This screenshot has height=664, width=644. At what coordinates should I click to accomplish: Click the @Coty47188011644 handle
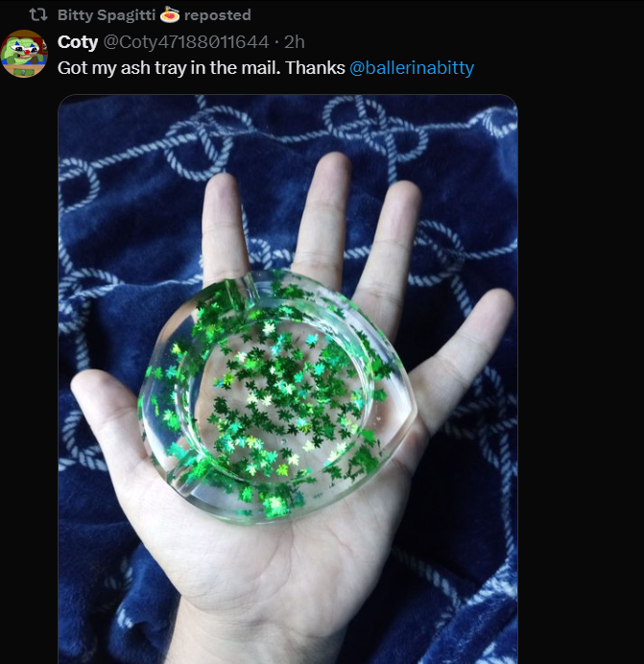tap(186, 42)
